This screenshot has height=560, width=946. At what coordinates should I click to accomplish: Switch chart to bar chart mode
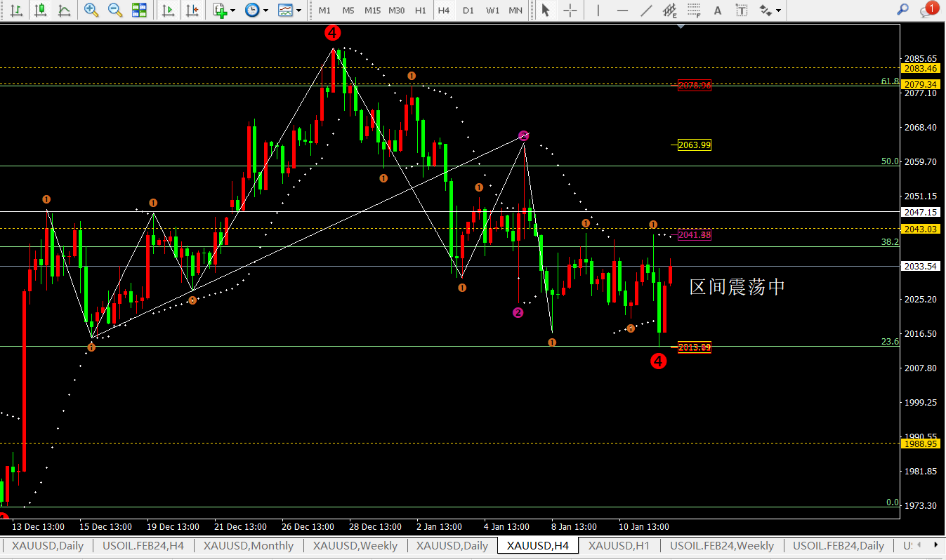[x=18, y=10]
